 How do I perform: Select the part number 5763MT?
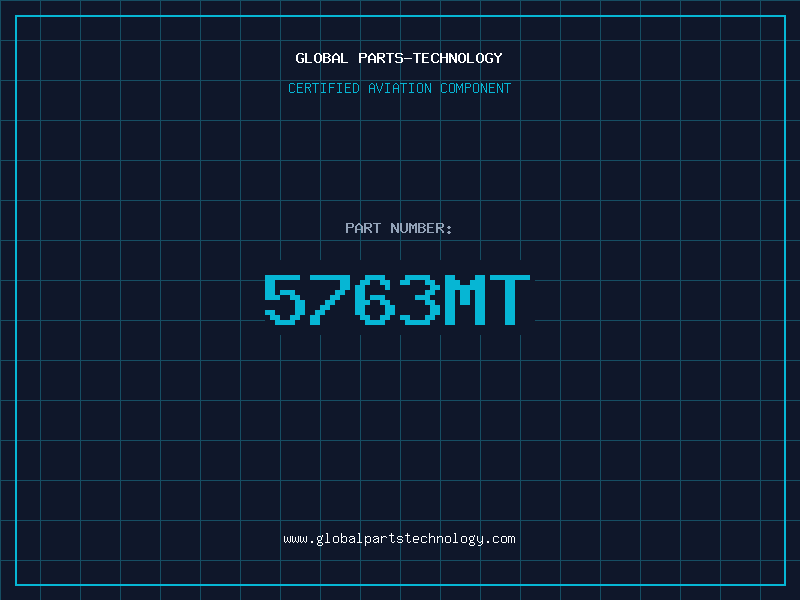397,300
